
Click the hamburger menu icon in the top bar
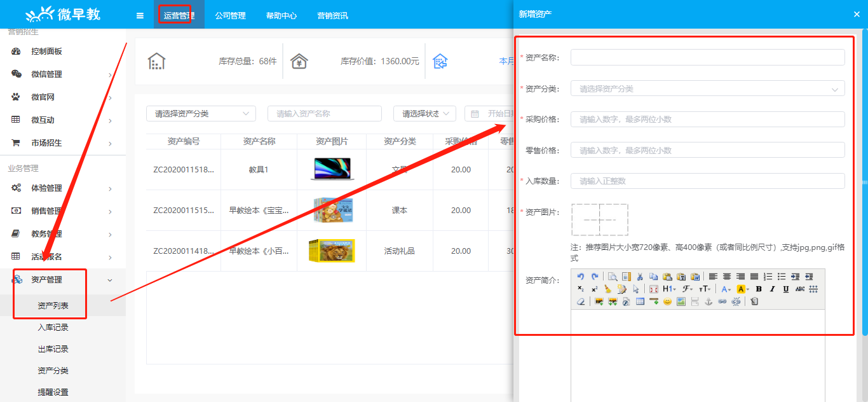pyautogui.click(x=140, y=15)
